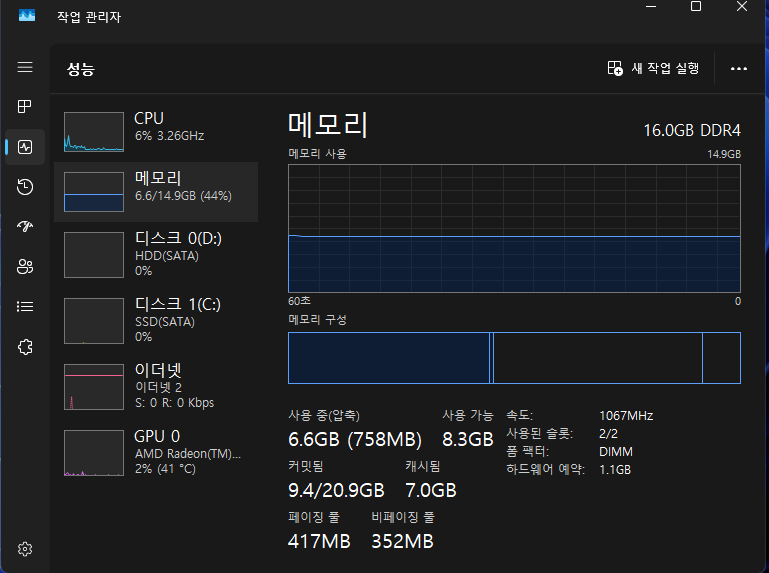Open the hamburger navigation menu
The height and width of the screenshot is (573, 769).
[x=25, y=67]
